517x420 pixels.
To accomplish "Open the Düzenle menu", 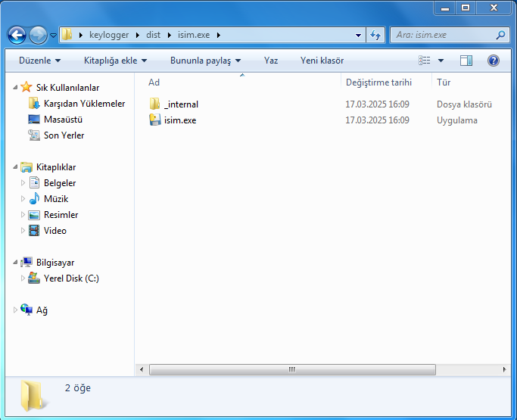I will [x=40, y=61].
